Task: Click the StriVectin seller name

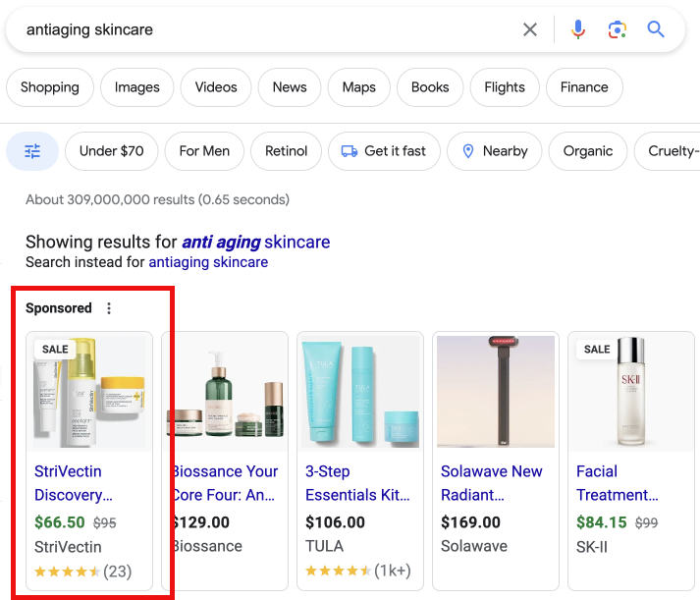Action: [69, 547]
